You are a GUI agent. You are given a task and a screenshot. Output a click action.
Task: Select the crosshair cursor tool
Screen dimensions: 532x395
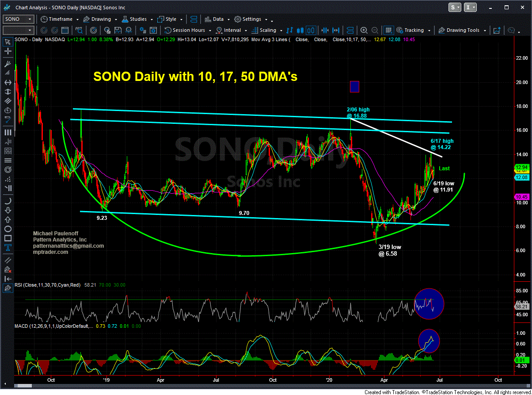[8, 51]
